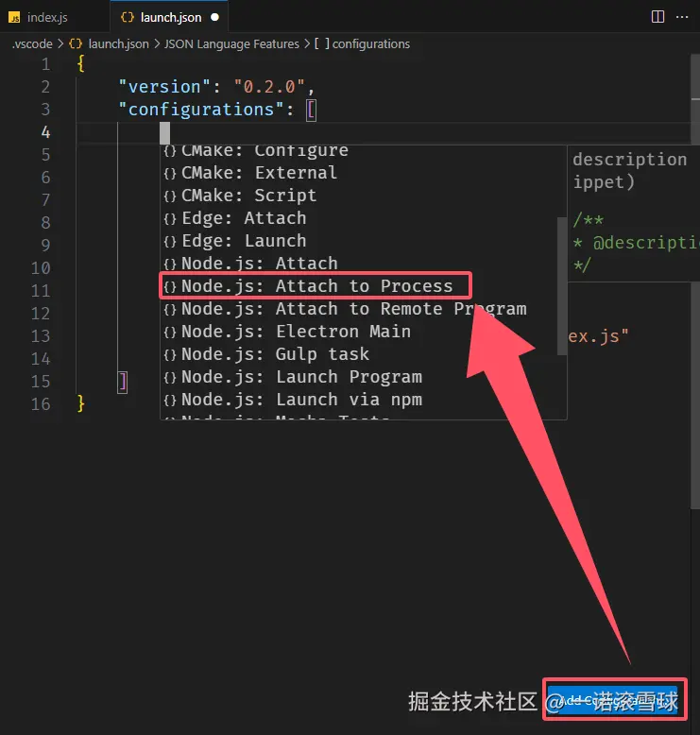Click the braces icon on launch.json tab

[x=128, y=17]
